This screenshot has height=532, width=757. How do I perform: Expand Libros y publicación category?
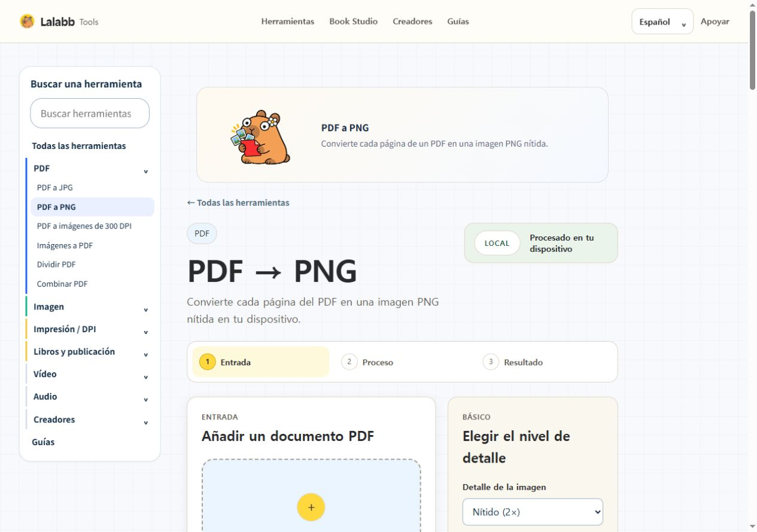pyautogui.click(x=90, y=352)
